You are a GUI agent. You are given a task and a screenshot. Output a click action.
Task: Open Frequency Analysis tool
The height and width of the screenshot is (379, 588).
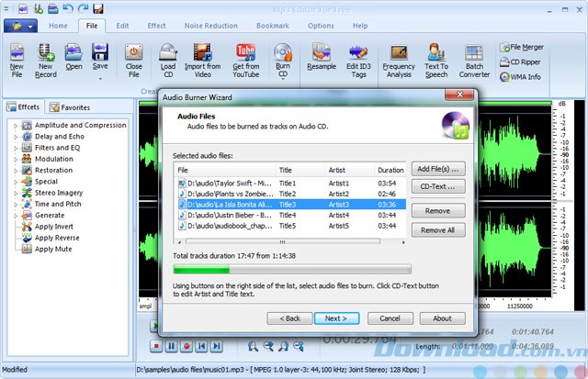[x=399, y=61]
